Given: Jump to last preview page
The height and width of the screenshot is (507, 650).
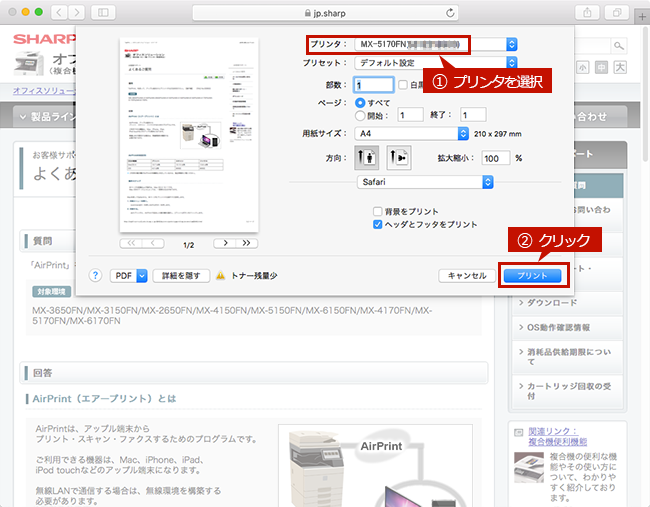Looking at the screenshot, I should point(247,243).
